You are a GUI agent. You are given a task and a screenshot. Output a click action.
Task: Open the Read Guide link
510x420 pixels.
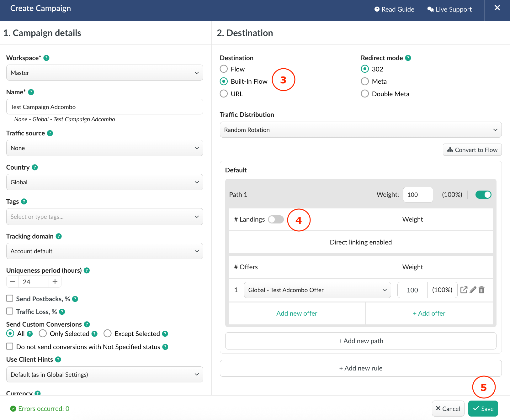coord(394,9)
